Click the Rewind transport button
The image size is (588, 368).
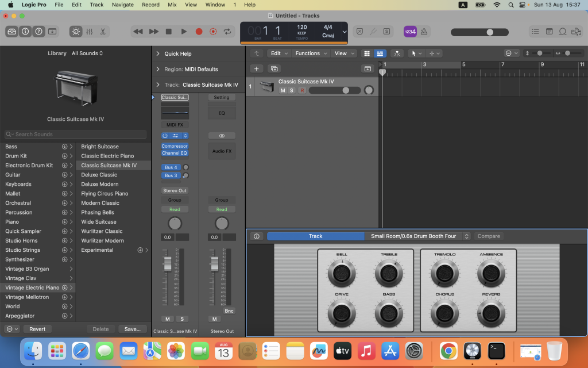138,32
